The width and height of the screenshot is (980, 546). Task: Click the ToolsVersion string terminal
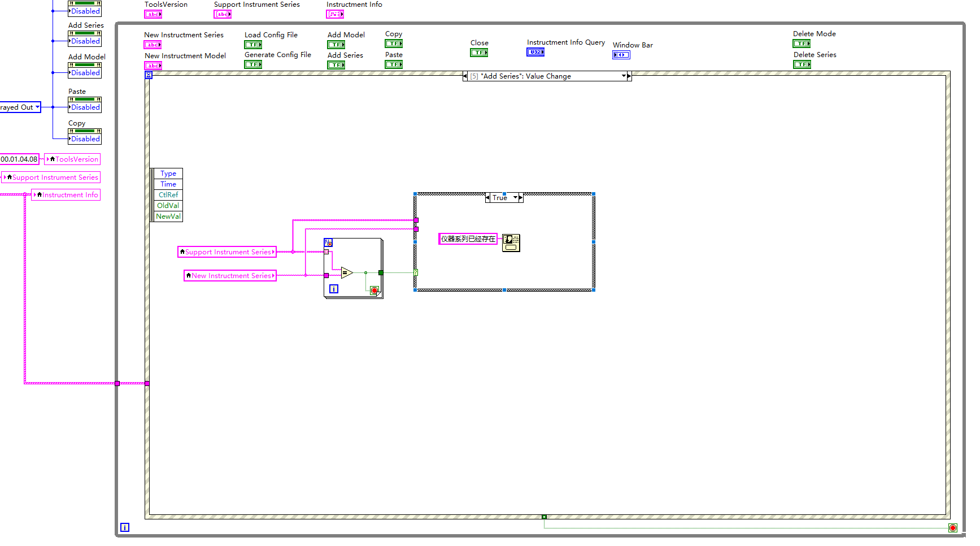pos(153,14)
